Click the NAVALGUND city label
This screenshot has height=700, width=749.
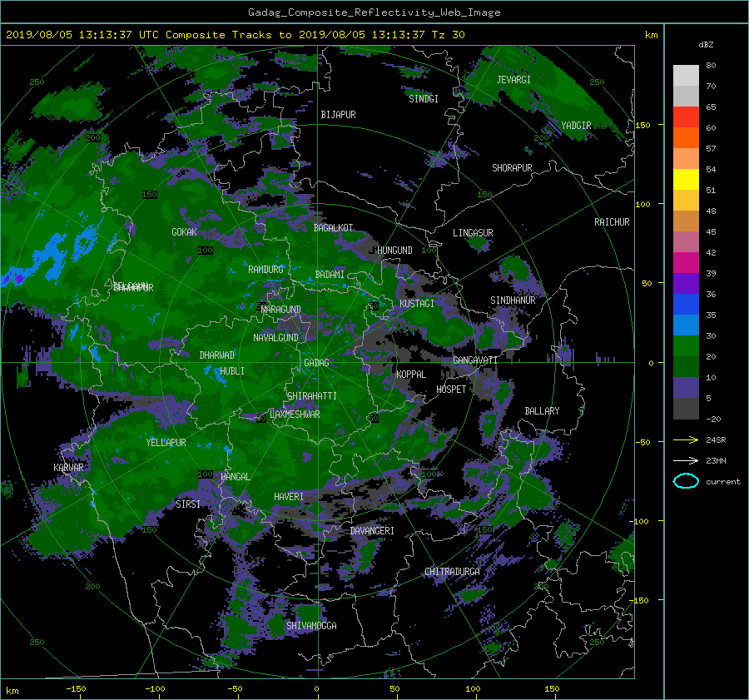click(275, 338)
